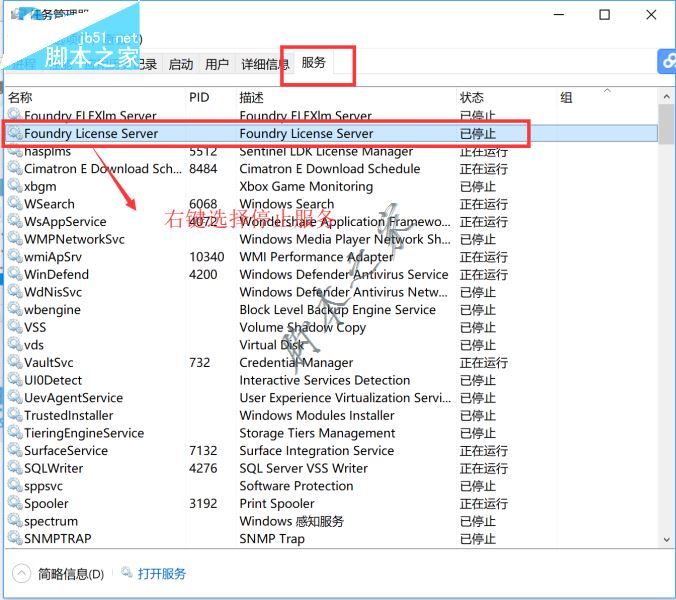Click the Windows Search description

pyautogui.click(x=287, y=204)
